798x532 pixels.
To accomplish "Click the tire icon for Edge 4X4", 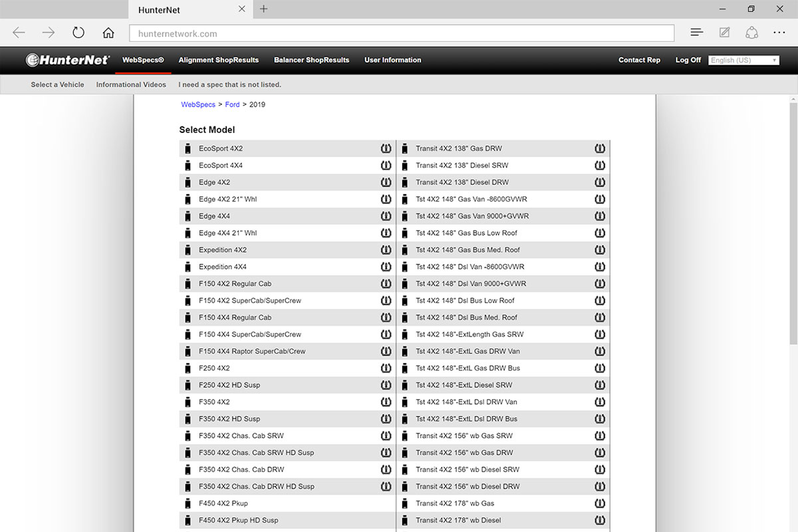I will pyautogui.click(x=386, y=216).
